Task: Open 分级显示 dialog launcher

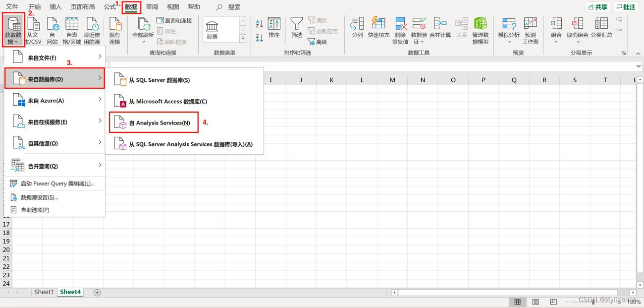Action: [x=624, y=53]
